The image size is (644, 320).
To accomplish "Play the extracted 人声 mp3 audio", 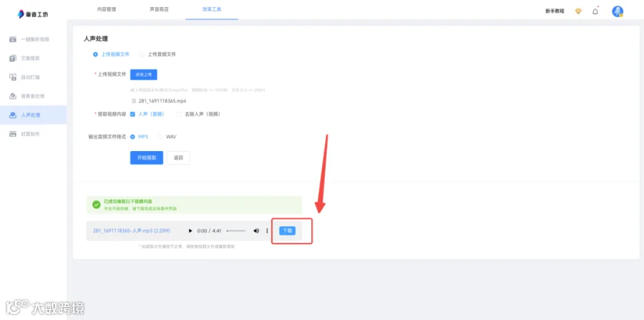I will coord(190,231).
